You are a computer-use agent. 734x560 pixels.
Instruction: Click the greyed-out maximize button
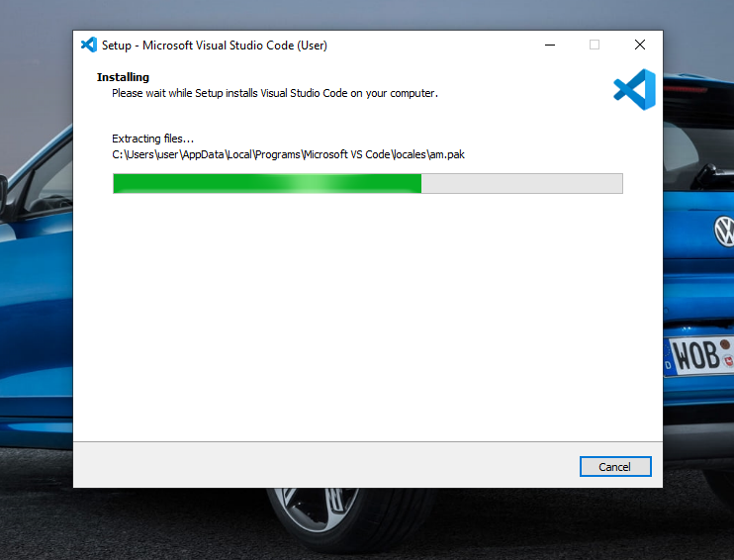pyautogui.click(x=595, y=45)
